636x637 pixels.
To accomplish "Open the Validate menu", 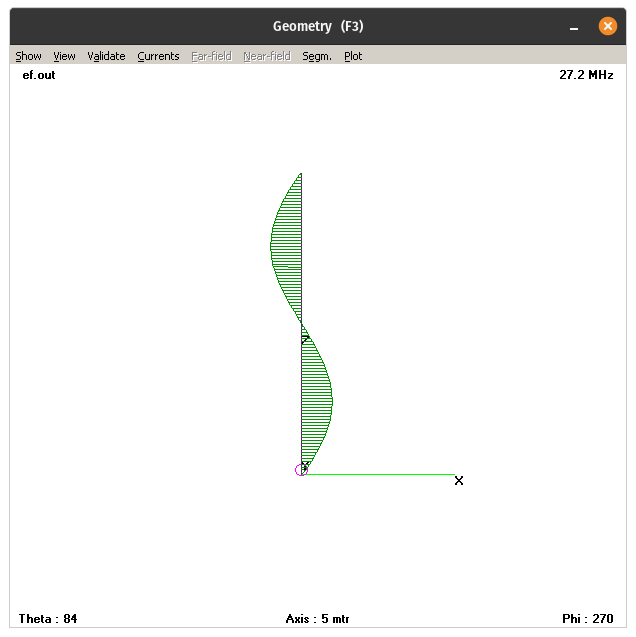I will (x=106, y=56).
